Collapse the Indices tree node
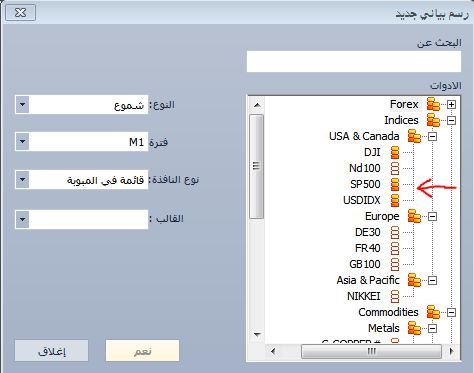This screenshot has width=474, height=373. 451,121
